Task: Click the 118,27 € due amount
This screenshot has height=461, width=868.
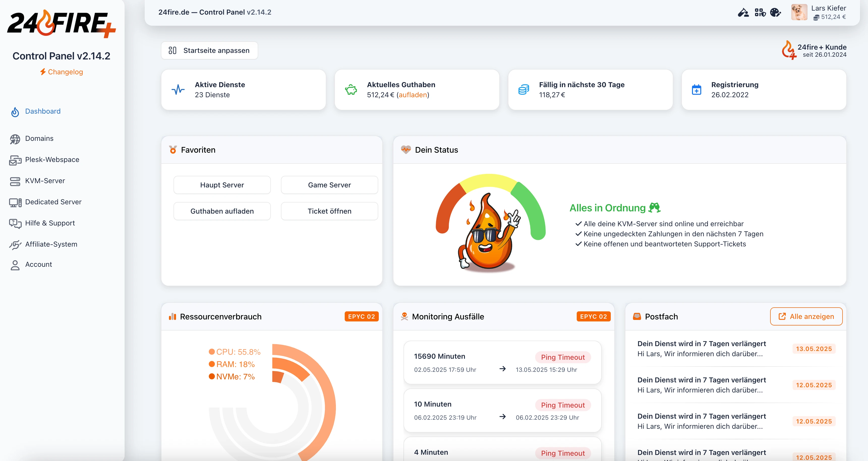Action: pos(552,95)
